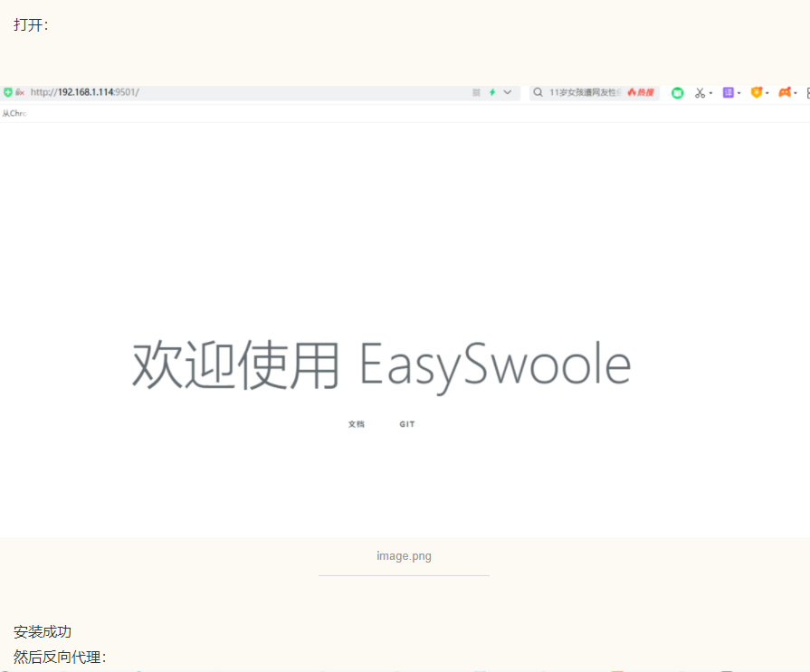Click the 然后反向代理: text
Viewport: 810px width, 672px height.
click(x=60, y=657)
